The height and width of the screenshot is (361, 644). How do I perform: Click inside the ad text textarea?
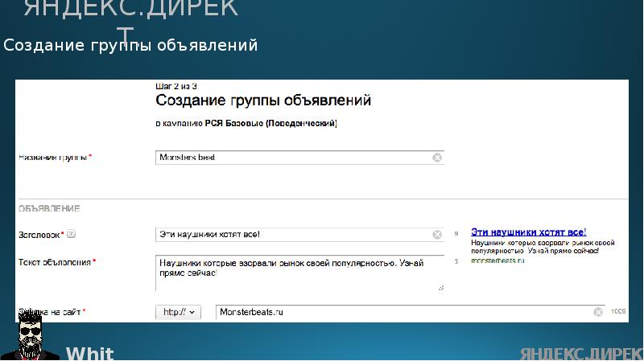tap(298, 273)
